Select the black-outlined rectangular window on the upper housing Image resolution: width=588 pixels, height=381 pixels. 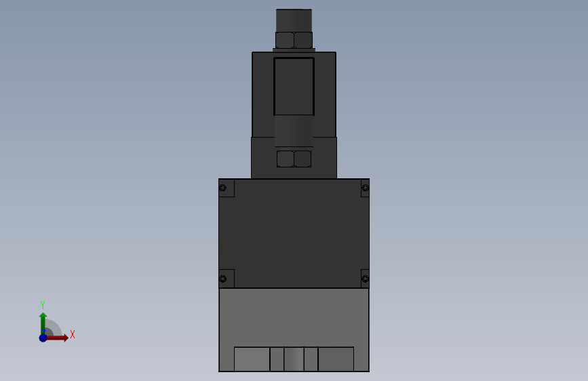tap(294, 87)
